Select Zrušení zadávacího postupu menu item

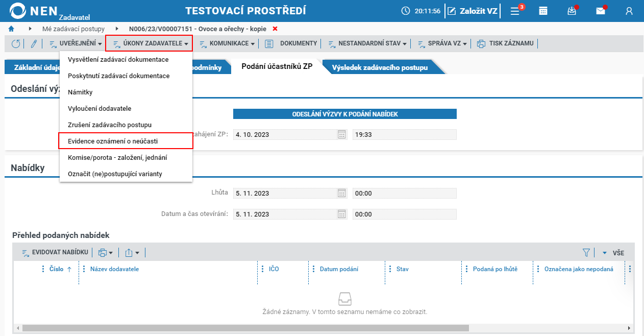126,125
